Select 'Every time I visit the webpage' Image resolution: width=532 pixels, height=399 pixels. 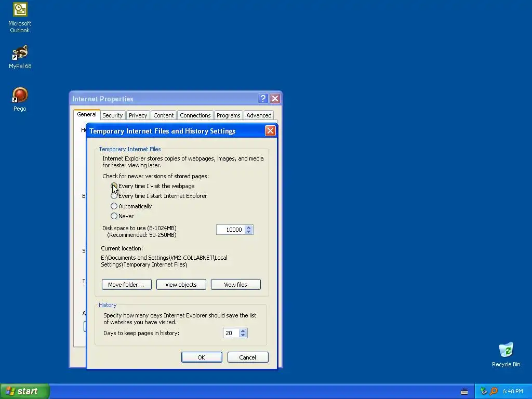coord(153,186)
